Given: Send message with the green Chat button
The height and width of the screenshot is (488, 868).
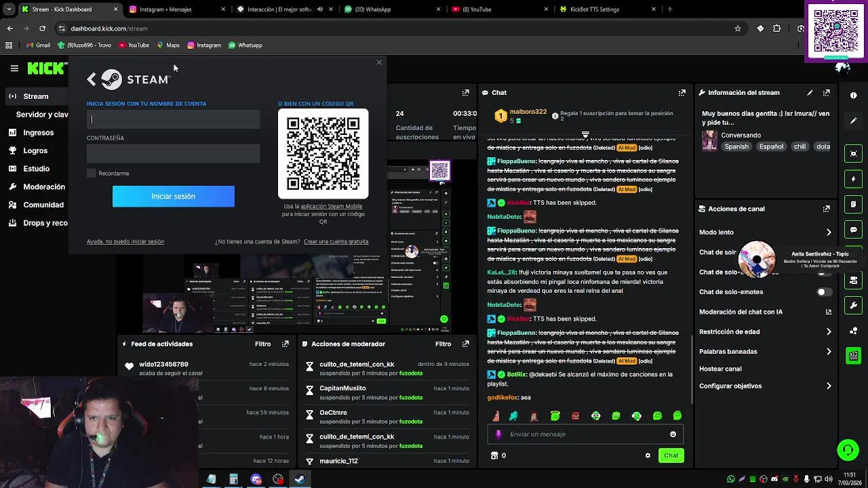Looking at the screenshot, I should point(671,455).
